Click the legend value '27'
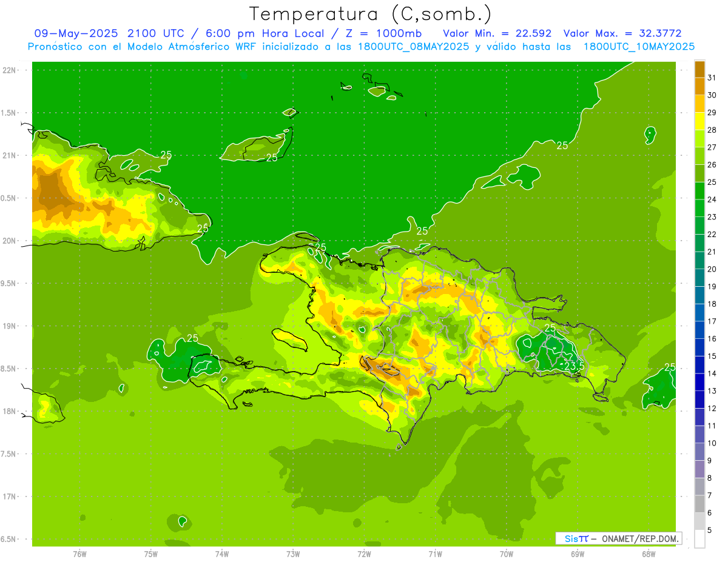The image size is (728, 562). [712, 147]
